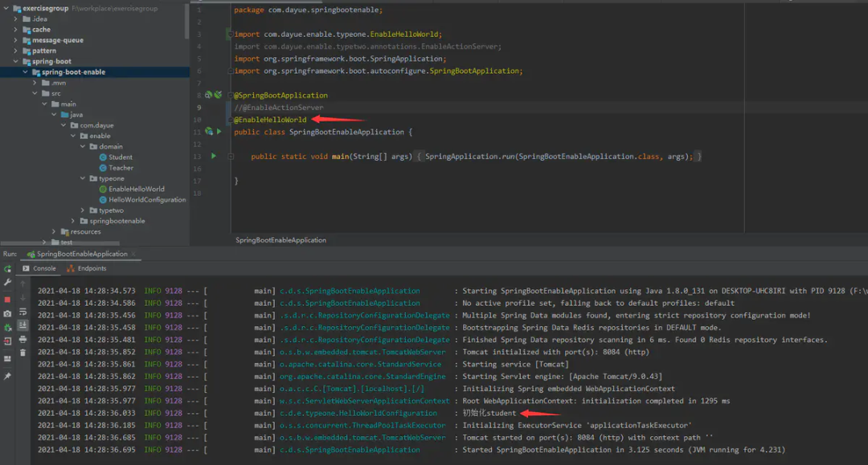Print console output using printer icon
868x465 pixels.
point(23,339)
